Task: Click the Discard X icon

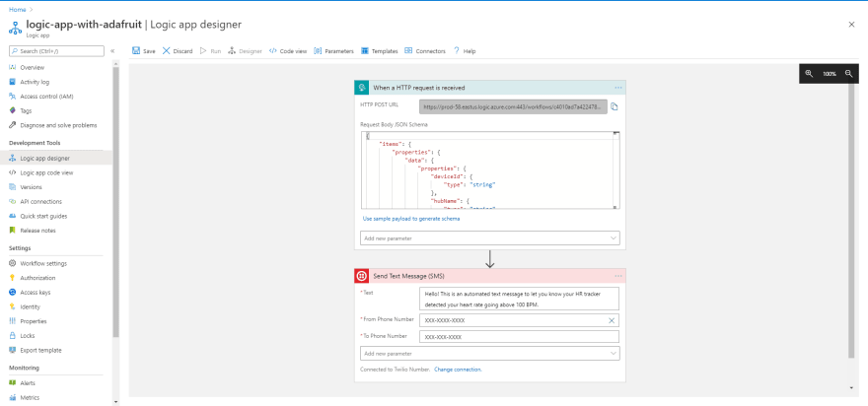Action: (x=166, y=51)
